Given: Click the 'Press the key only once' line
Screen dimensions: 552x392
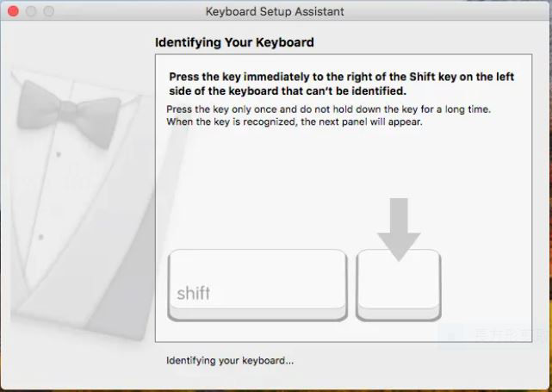Looking at the screenshot, I should point(328,109).
